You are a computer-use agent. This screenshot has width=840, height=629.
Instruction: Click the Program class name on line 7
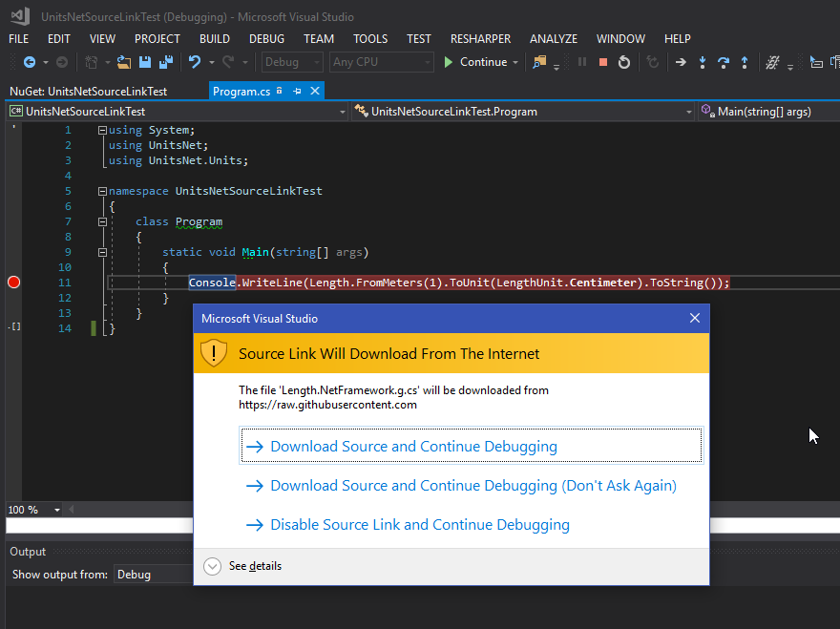click(199, 221)
